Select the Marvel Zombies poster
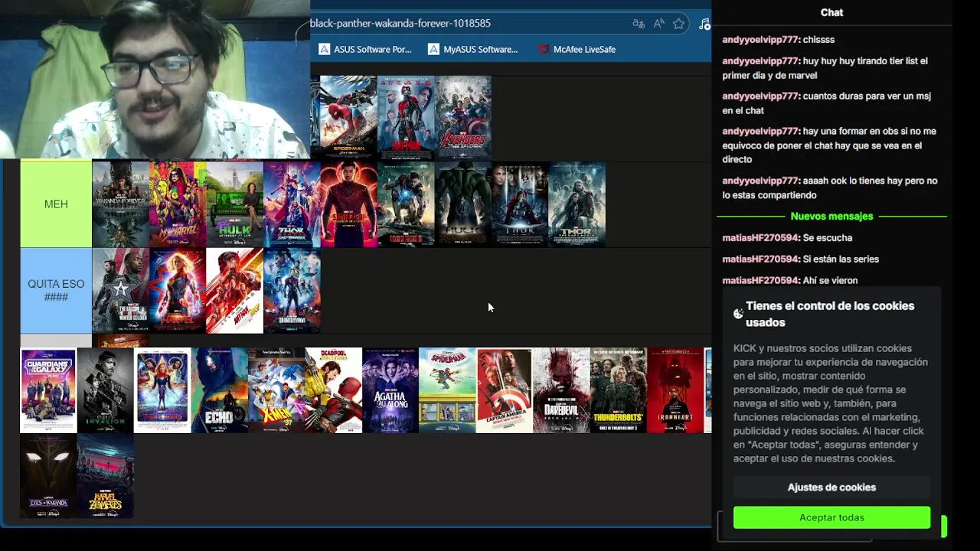The width and height of the screenshot is (980, 551). (x=106, y=476)
